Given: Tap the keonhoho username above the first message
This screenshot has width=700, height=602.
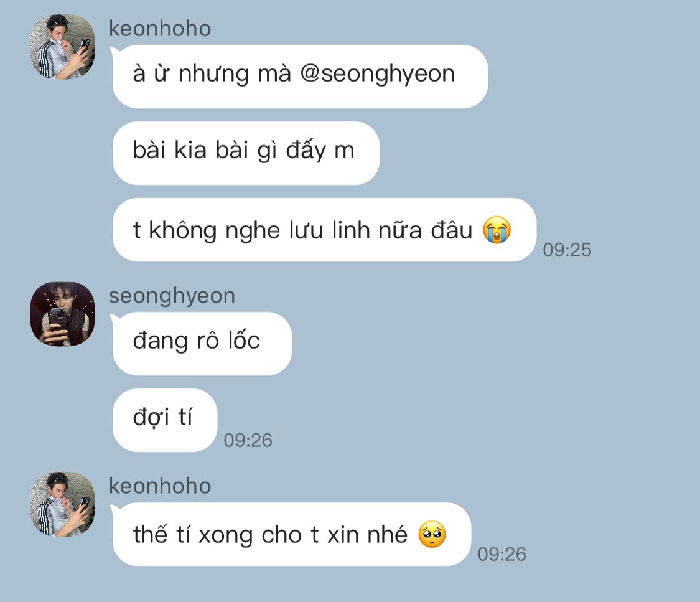Looking at the screenshot, I should coord(160,29).
